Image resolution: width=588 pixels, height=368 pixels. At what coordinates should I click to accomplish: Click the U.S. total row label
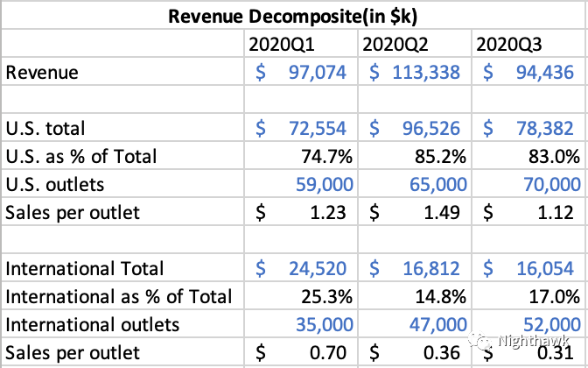[x=45, y=128]
